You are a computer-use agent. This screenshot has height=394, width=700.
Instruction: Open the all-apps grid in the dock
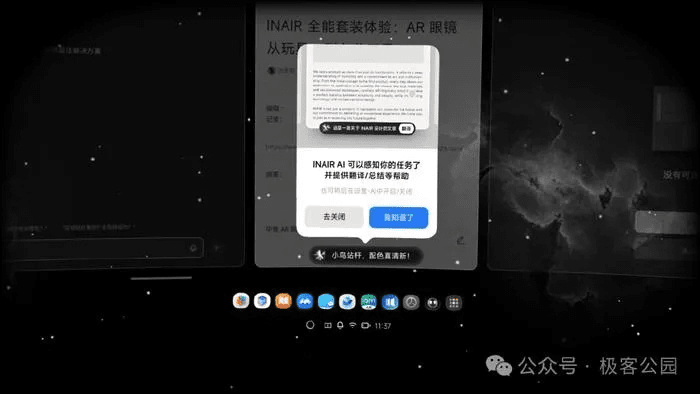pyautogui.click(x=454, y=303)
